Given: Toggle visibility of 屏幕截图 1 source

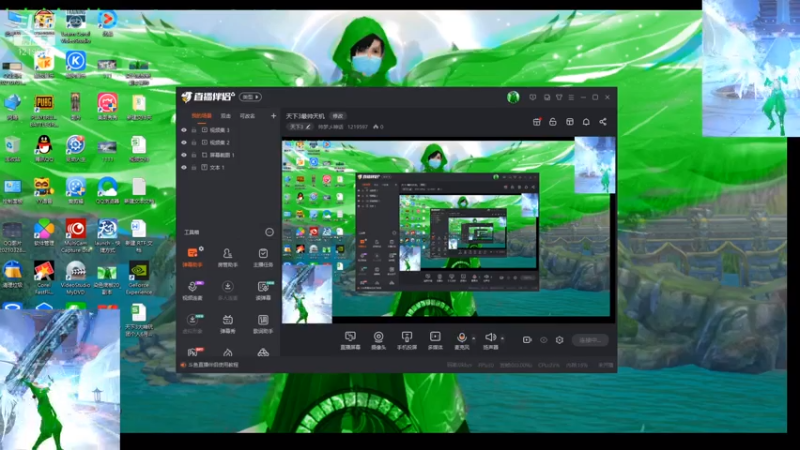Looking at the screenshot, I should [184, 155].
